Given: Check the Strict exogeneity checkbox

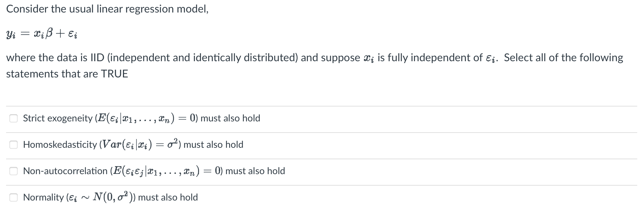Looking at the screenshot, I should coord(14,118).
